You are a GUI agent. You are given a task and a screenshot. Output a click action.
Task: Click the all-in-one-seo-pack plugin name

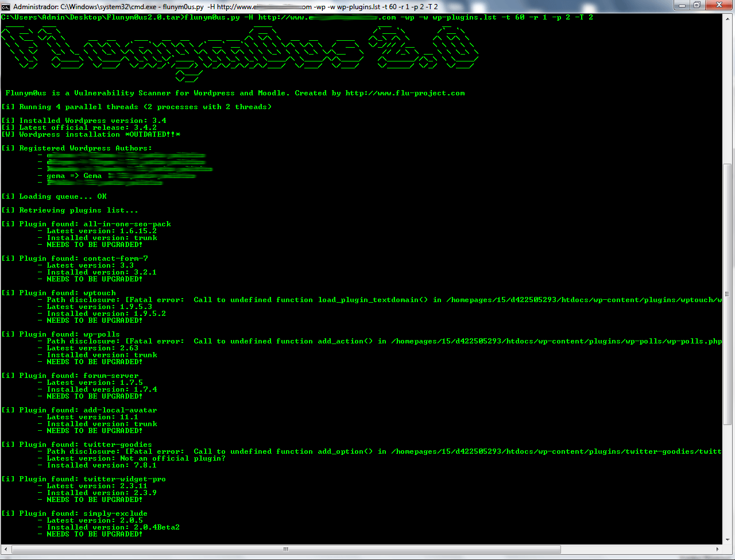coord(127,224)
